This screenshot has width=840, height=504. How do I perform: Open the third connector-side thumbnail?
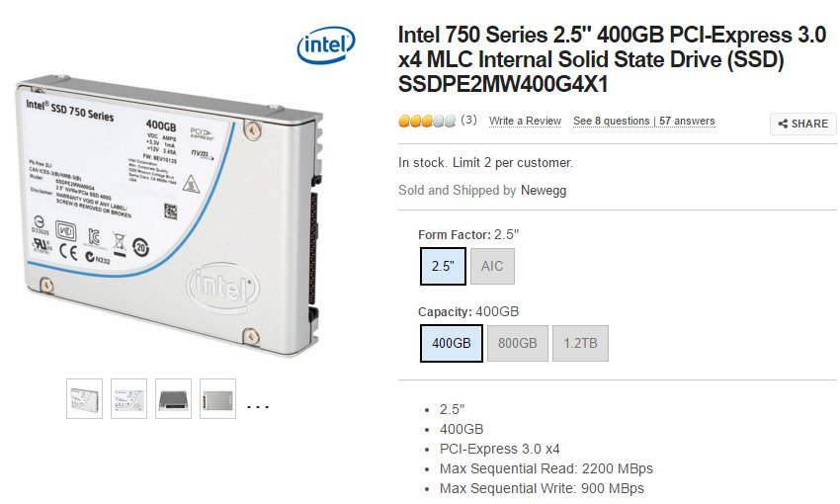click(173, 398)
